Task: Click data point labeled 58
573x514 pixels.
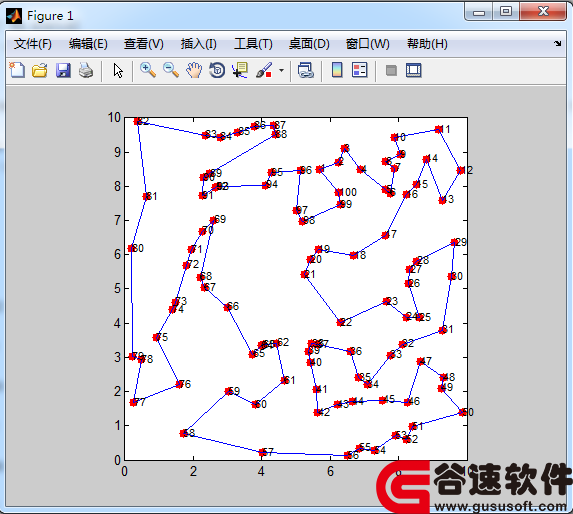Action: click(183, 433)
